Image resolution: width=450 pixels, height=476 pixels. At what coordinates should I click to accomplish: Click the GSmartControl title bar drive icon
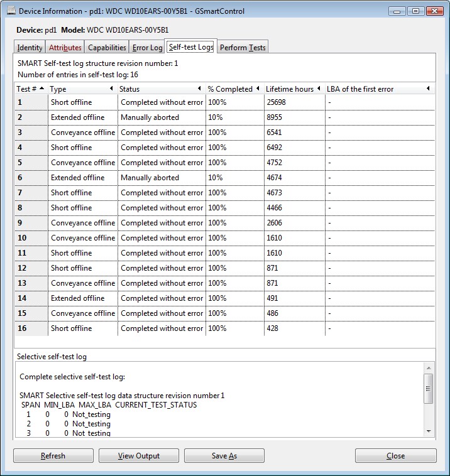pos(11,11)
